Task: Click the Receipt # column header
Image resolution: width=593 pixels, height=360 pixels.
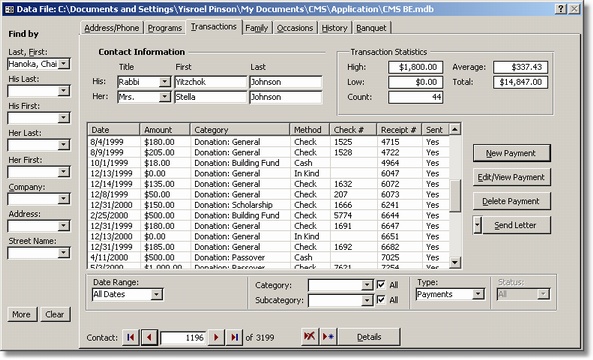Action: click(x=399, y=130)
